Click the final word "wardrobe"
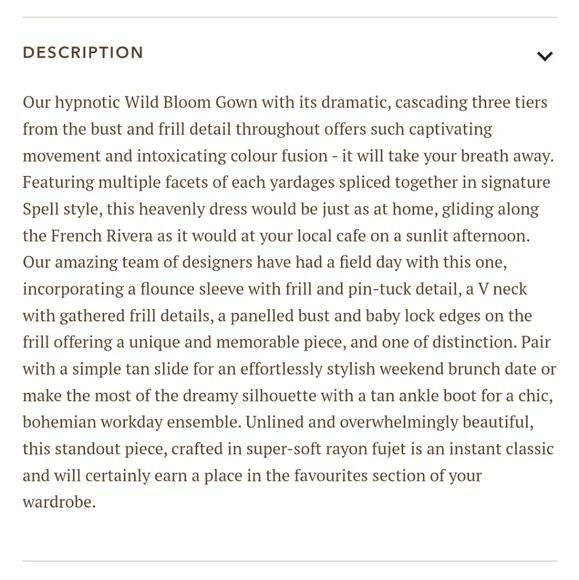The height and width of the screenshot is (580, 579). pos(57,502)
